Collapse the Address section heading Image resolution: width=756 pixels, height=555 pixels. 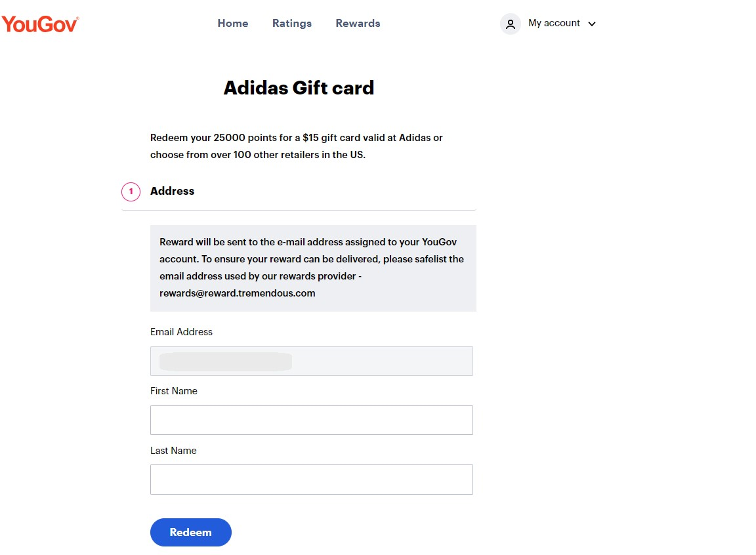(x=173, y=192)
